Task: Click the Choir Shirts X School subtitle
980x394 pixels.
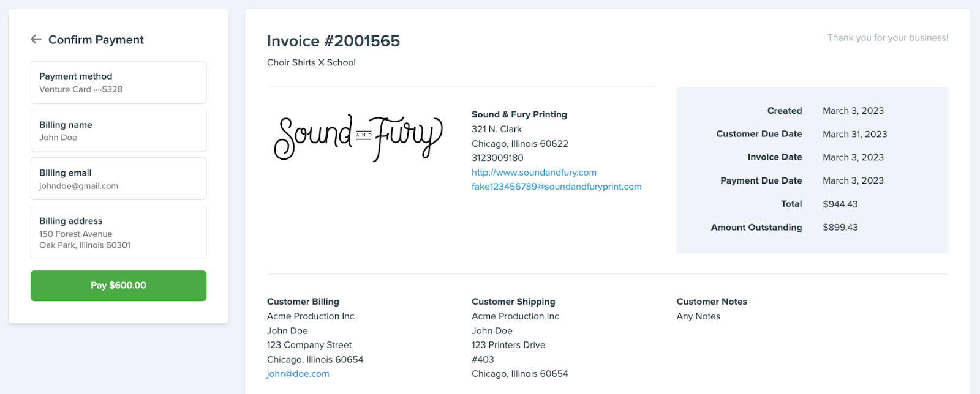Action: (311, 62)
